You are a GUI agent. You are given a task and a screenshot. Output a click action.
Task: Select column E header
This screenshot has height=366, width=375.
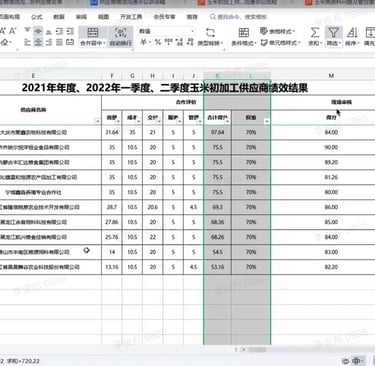[x=33, y=76]
